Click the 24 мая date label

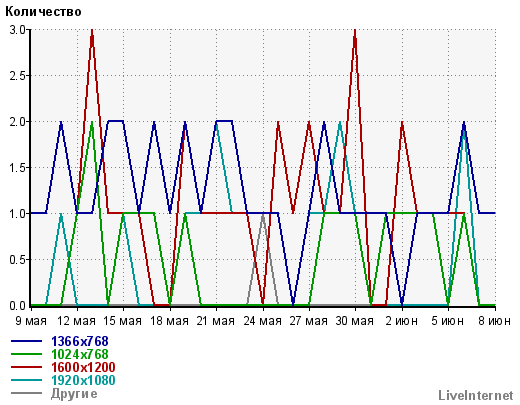tap(262, 321)
